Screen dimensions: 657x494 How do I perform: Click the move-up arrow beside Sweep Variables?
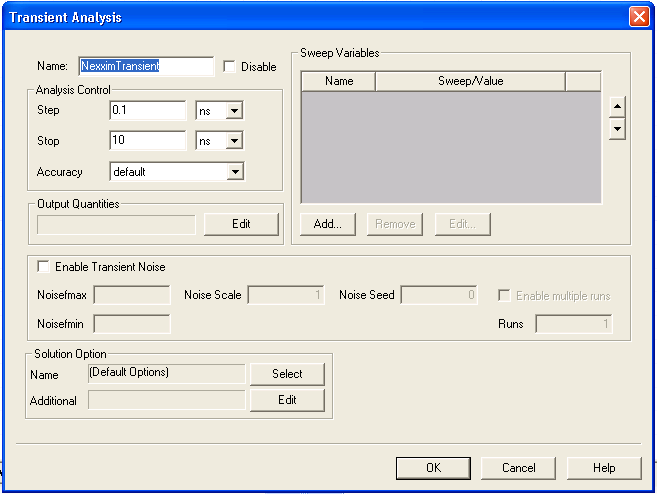(617, 107)
